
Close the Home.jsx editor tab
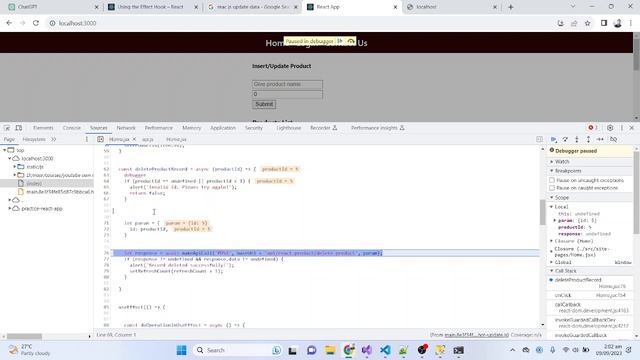click(134, 139)
